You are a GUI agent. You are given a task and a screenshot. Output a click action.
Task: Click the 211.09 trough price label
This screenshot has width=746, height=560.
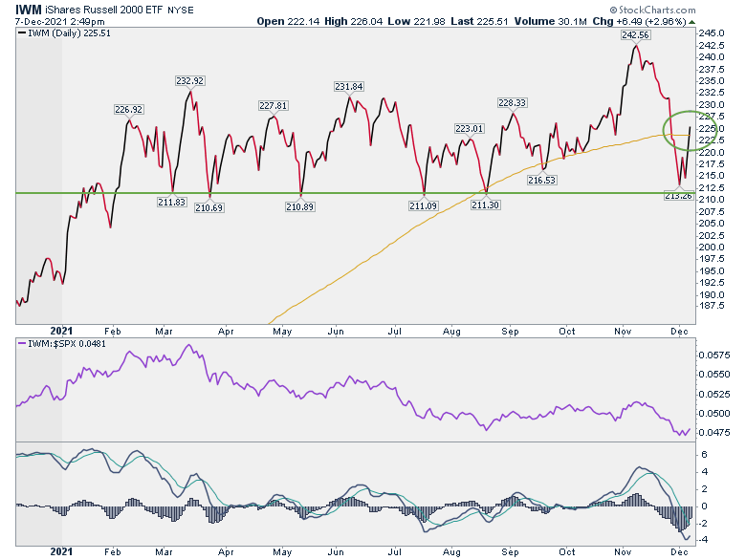(x=423, y=205)
